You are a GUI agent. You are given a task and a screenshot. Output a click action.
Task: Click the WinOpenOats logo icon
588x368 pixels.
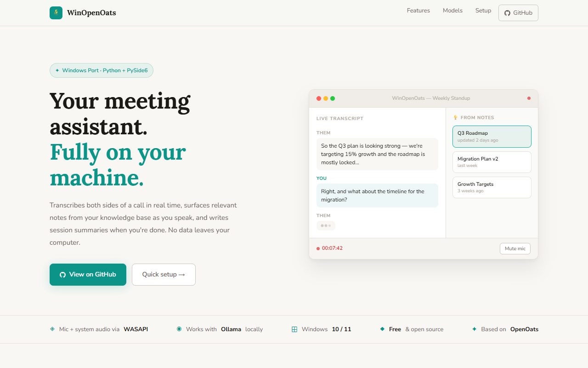[x=56, y=13]
